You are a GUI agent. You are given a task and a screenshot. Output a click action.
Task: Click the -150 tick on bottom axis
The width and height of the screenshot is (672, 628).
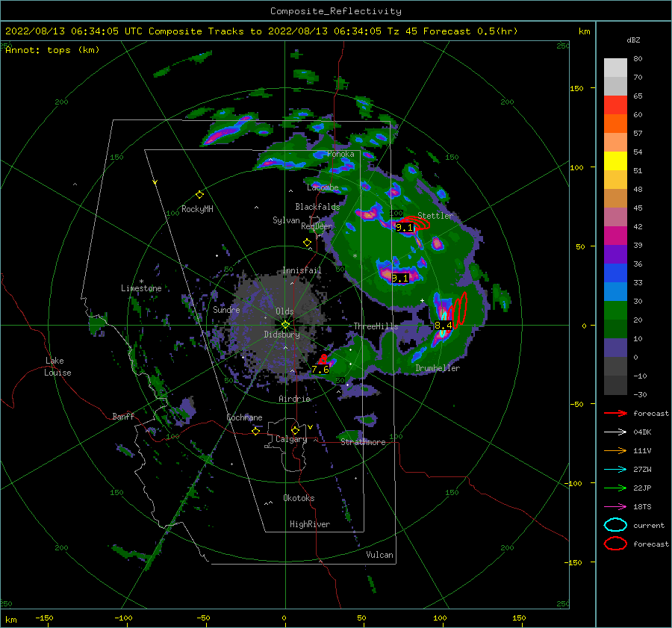44,618
